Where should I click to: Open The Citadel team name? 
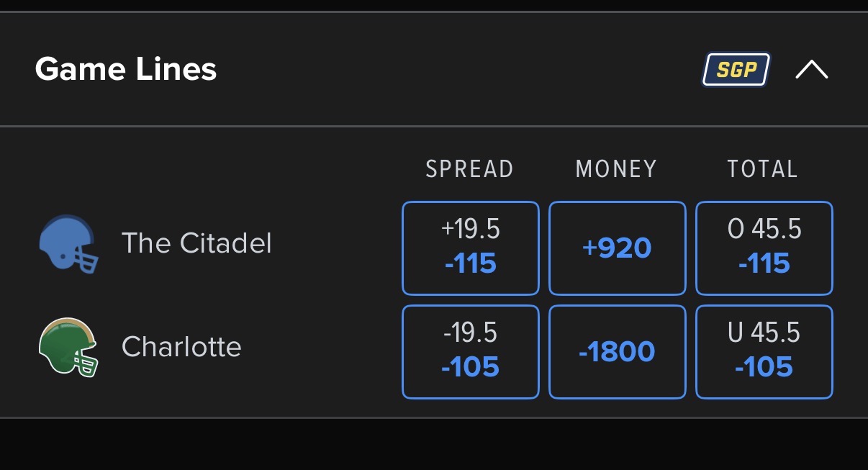point(196,243)
